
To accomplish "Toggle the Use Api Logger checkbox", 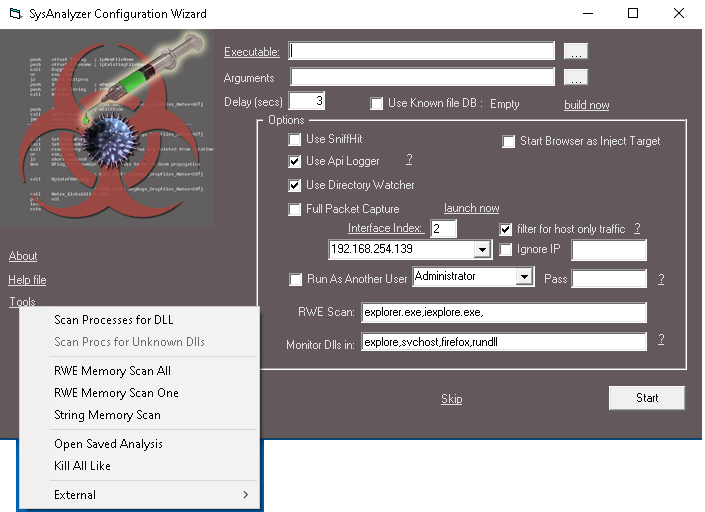I will pyautogui.click(x=294, y=161).
